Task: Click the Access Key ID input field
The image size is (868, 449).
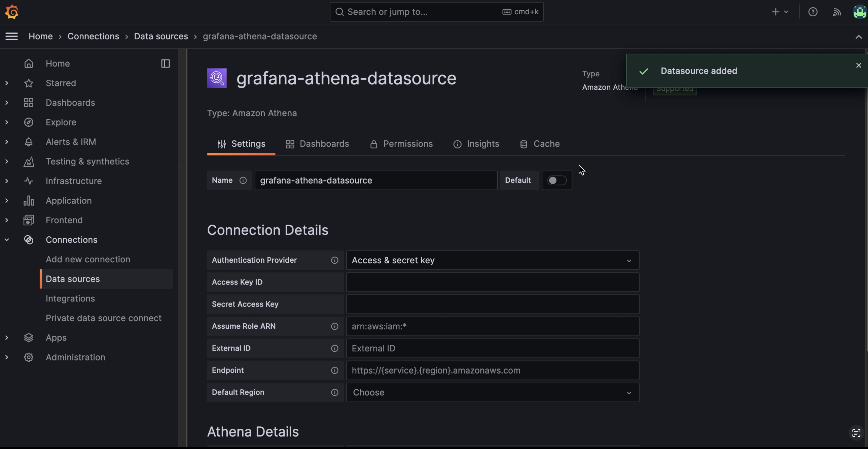Action: pyautogui.click(x=493, y=282)
